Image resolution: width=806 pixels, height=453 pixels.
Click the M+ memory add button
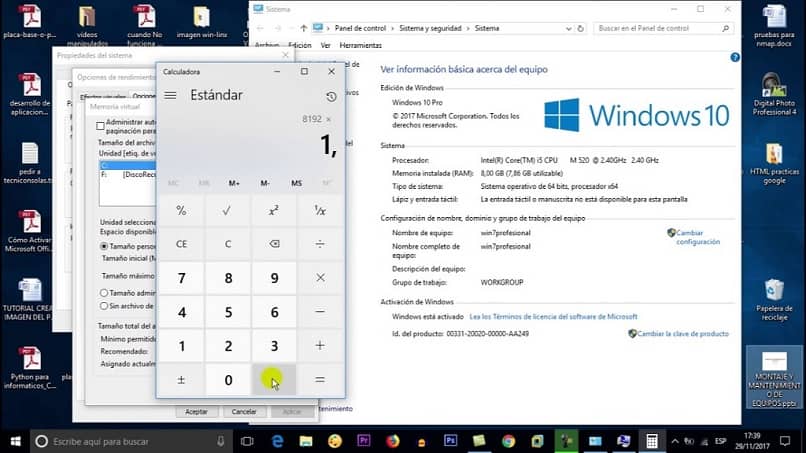(x=234, y=183)
